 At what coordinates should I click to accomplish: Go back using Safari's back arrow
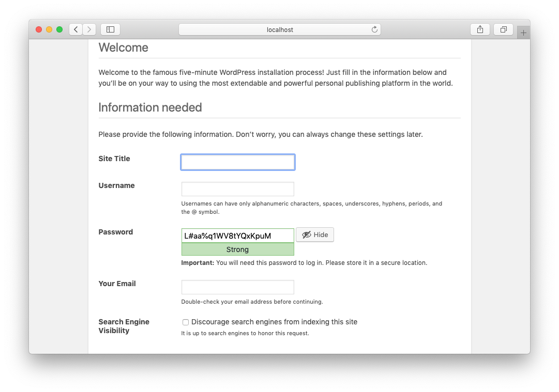(76, 29)
